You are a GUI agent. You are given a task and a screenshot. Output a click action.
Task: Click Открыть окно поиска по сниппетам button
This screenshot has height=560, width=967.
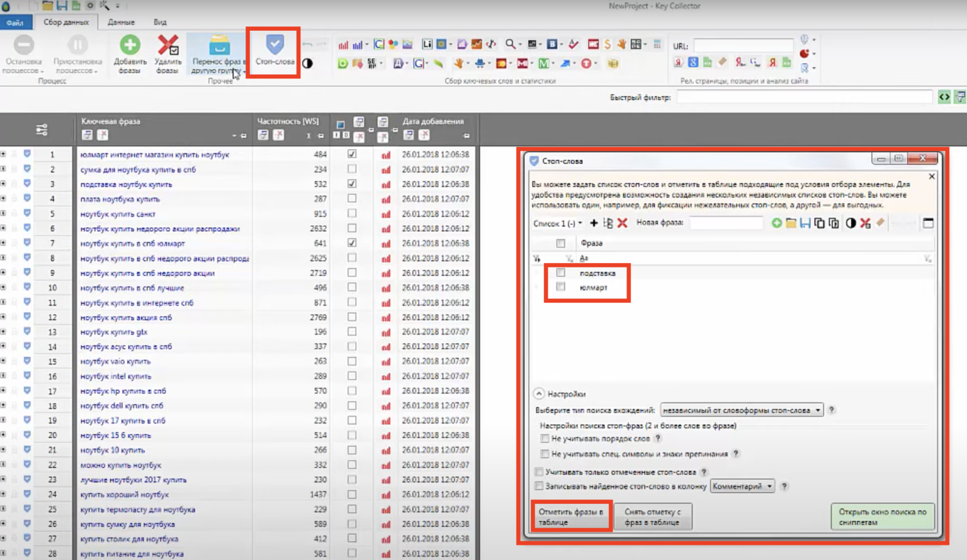[x=883, y=517]
